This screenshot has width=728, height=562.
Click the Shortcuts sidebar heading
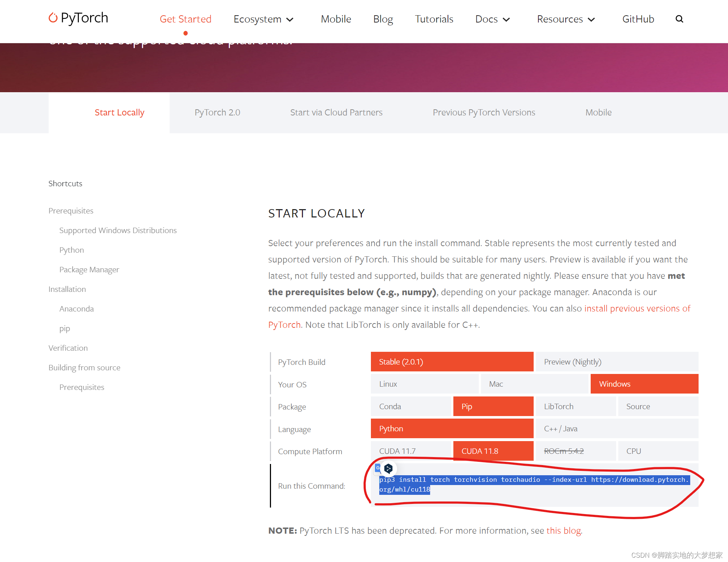(65, 183)
